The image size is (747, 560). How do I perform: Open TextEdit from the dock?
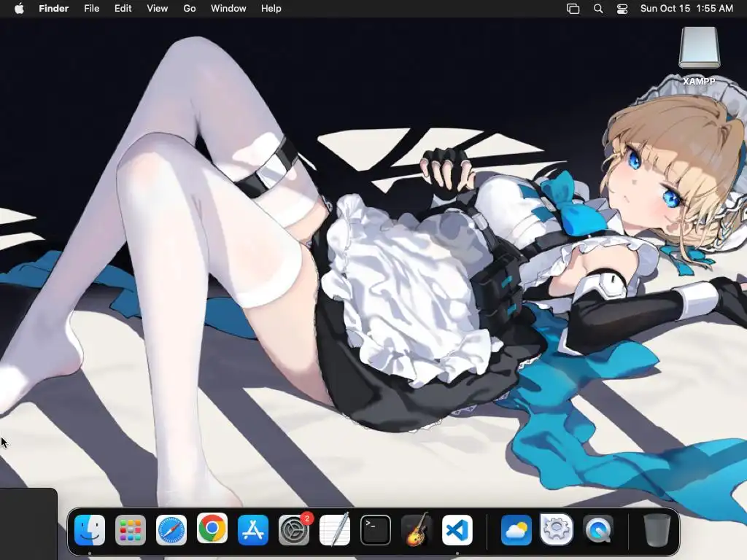coord(335,529)
